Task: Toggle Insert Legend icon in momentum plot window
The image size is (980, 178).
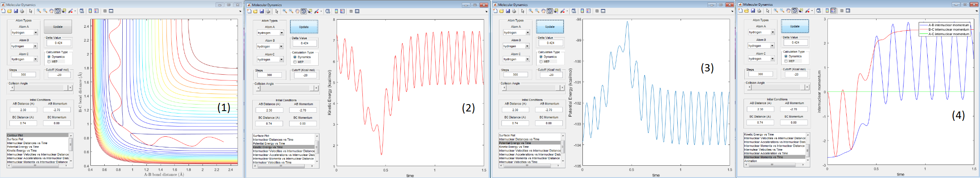Action: pos(833,11)
